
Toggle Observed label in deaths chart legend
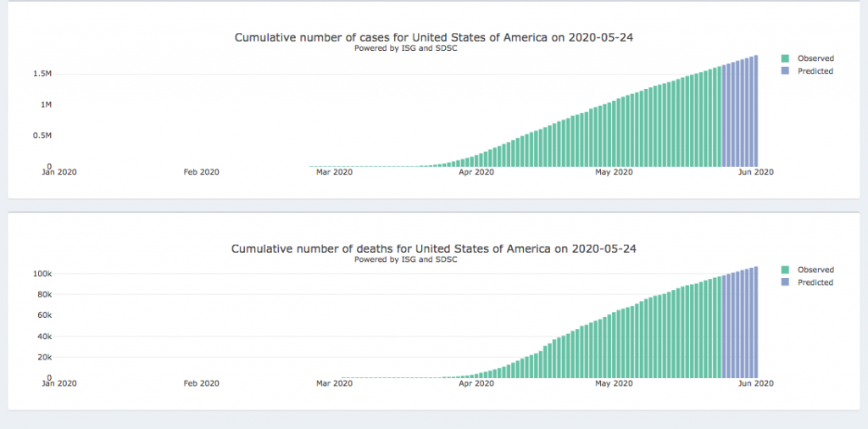coord(815,270)
